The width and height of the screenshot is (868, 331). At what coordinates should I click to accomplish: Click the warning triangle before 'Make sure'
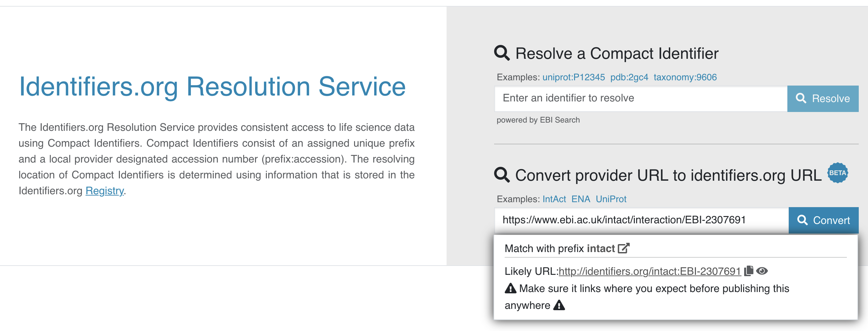coord(511,288)
